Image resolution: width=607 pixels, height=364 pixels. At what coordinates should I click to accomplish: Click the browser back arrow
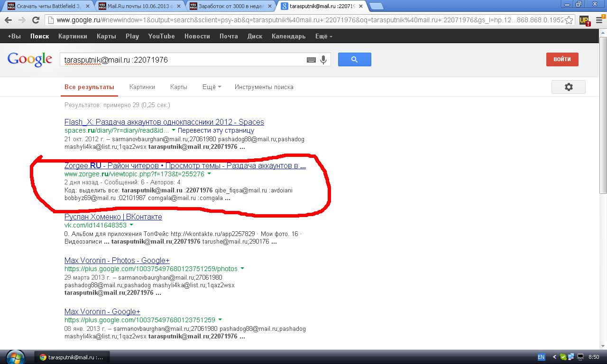(8, 20)
